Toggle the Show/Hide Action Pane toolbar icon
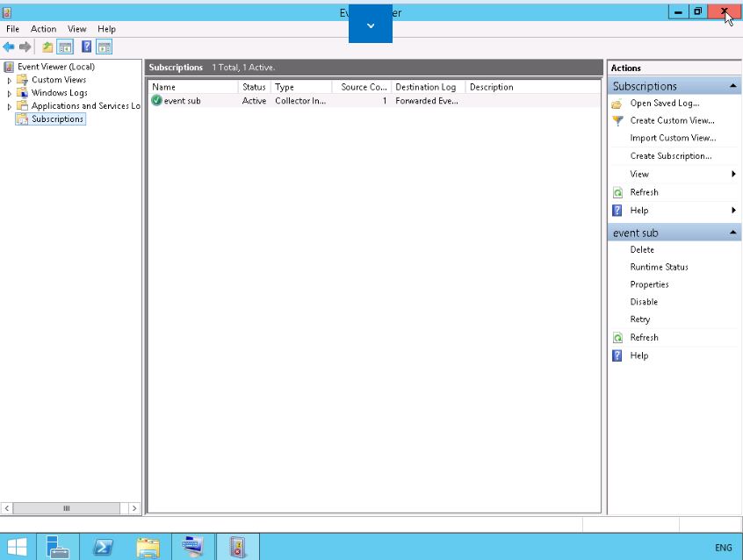 [x=105, y=47]
